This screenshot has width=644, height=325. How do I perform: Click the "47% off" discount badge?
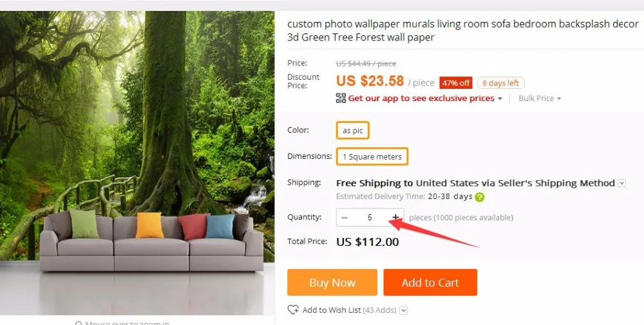click(456, 83)
